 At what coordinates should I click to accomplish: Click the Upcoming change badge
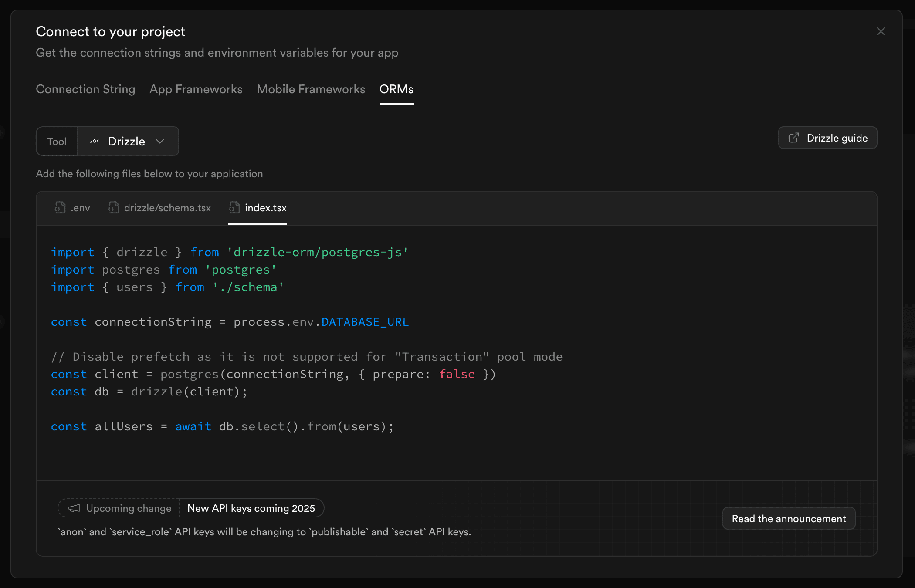119,508
